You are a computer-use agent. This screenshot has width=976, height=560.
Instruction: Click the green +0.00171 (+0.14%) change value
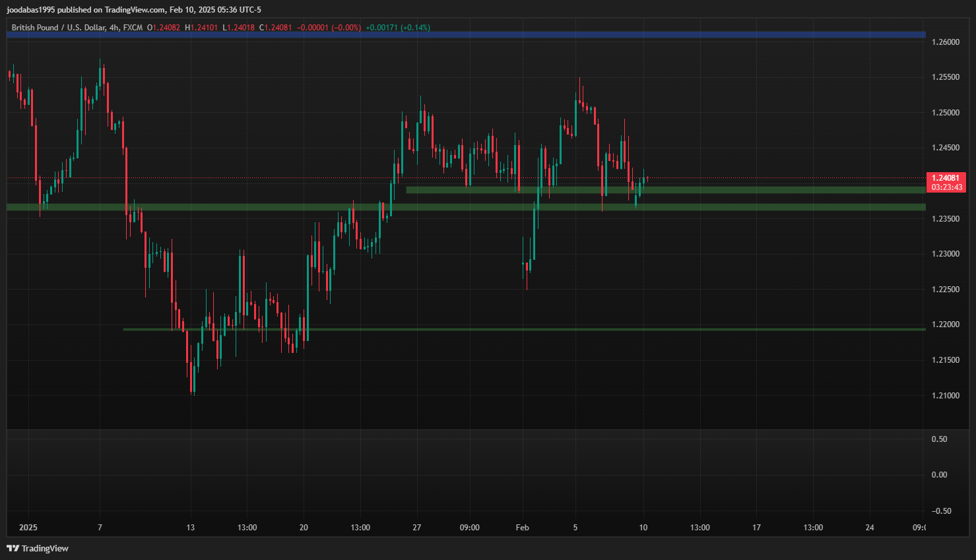point(397,28)
